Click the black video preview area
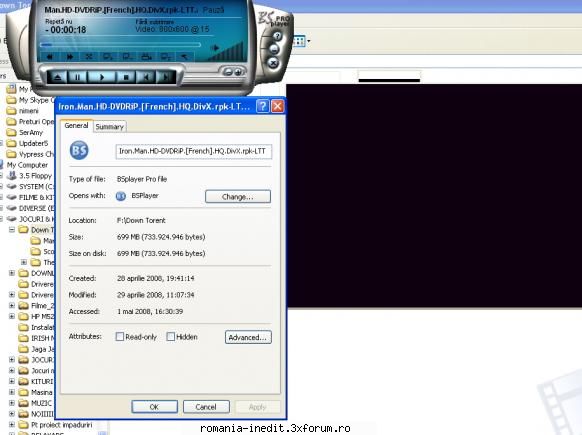 [x=434, y=196]
